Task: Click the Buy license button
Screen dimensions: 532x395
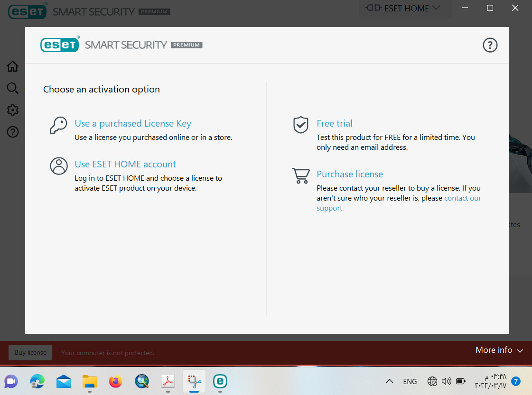Action: pyautogui.click(x=30, y=352)
